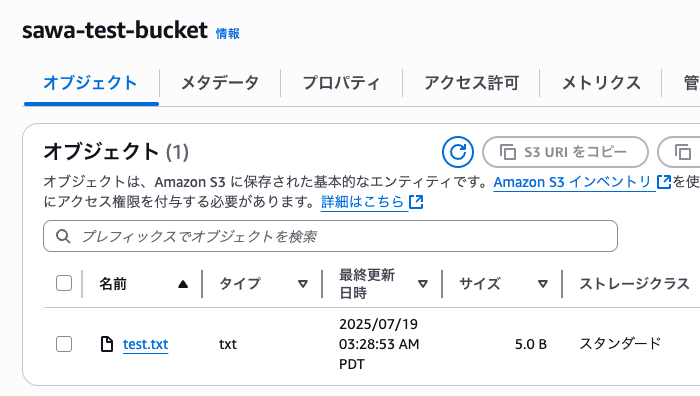Image resolution: width=700 pixels, height=396 pixels.
Task: Sort by サイズ column arrow
Action: point(542,284)
